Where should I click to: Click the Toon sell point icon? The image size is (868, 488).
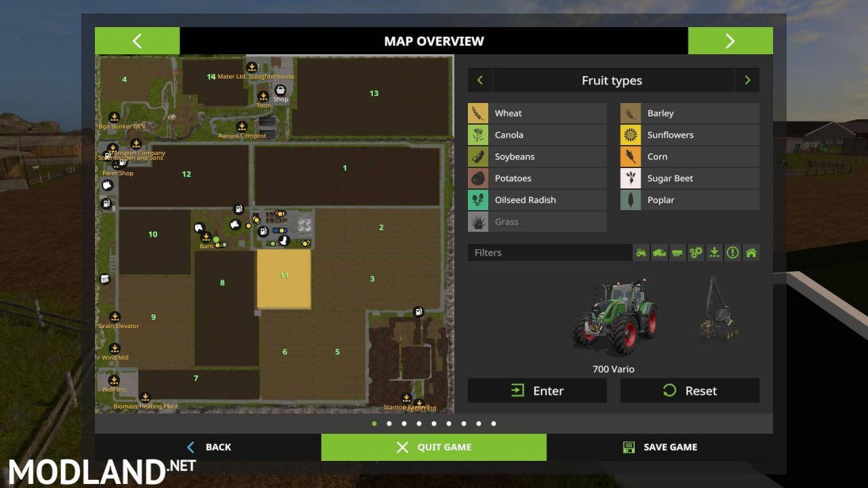263,97
